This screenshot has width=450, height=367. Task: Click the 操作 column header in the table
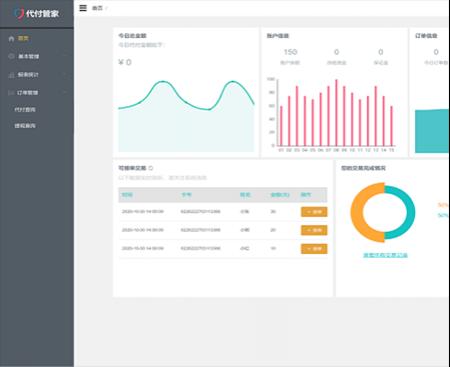[x=306, y=195]
